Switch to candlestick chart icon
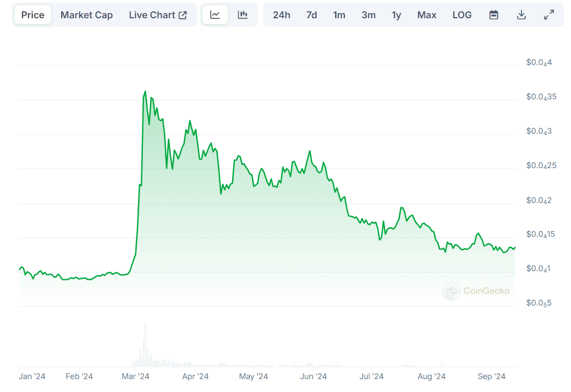Screen dimensions: 571x392 pyautogui.click(x=243, y=15)
